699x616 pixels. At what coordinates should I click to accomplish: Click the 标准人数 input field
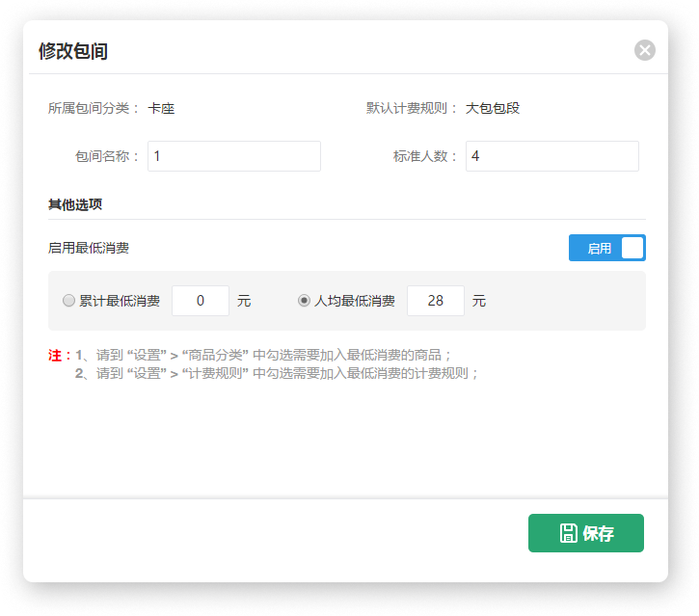pos(551,156)
